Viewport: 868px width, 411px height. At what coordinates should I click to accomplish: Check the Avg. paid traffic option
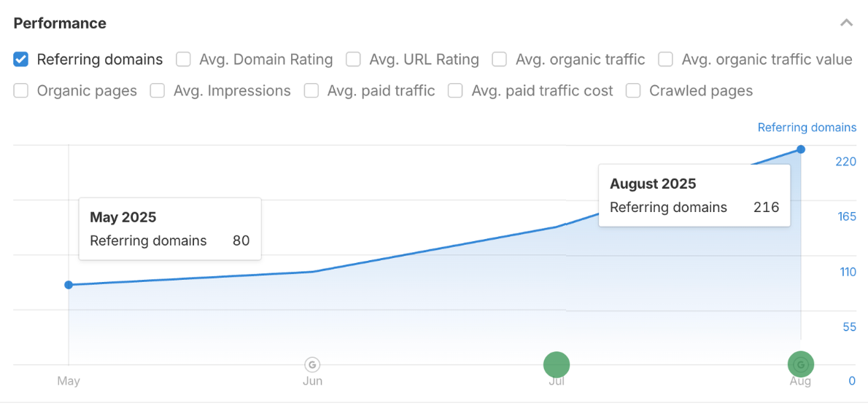[311, 90]
